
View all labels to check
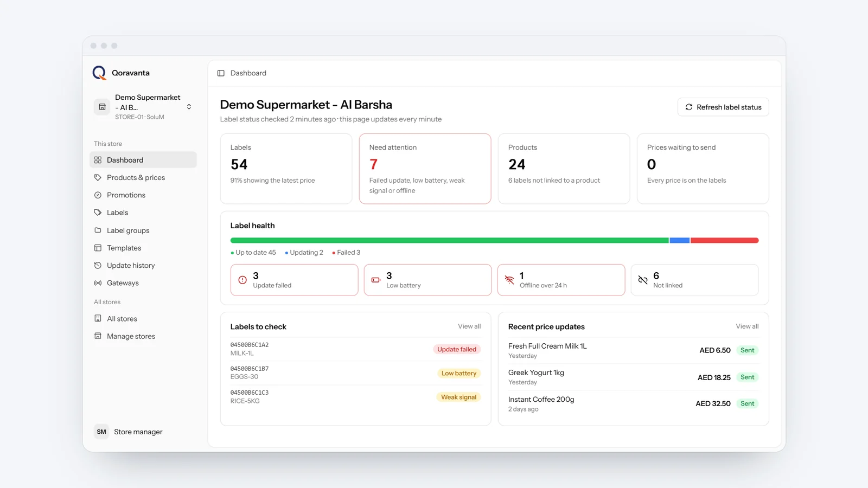(x=469, y=326)
